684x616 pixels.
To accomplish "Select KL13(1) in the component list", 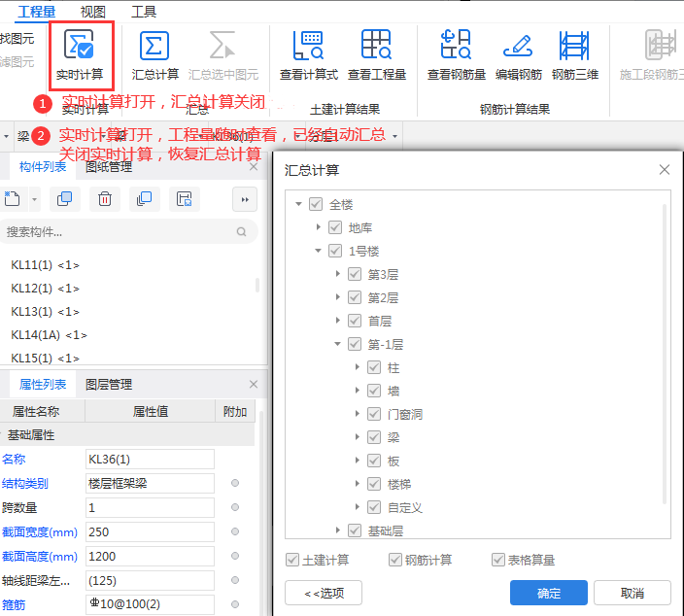I will 45,312.
